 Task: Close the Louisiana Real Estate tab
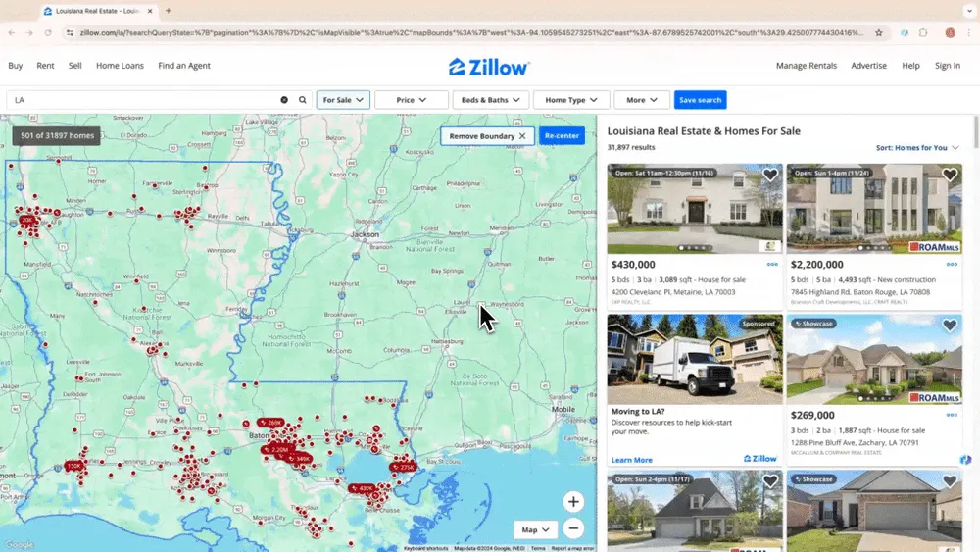pyautogui.click(x=150, y=11)
